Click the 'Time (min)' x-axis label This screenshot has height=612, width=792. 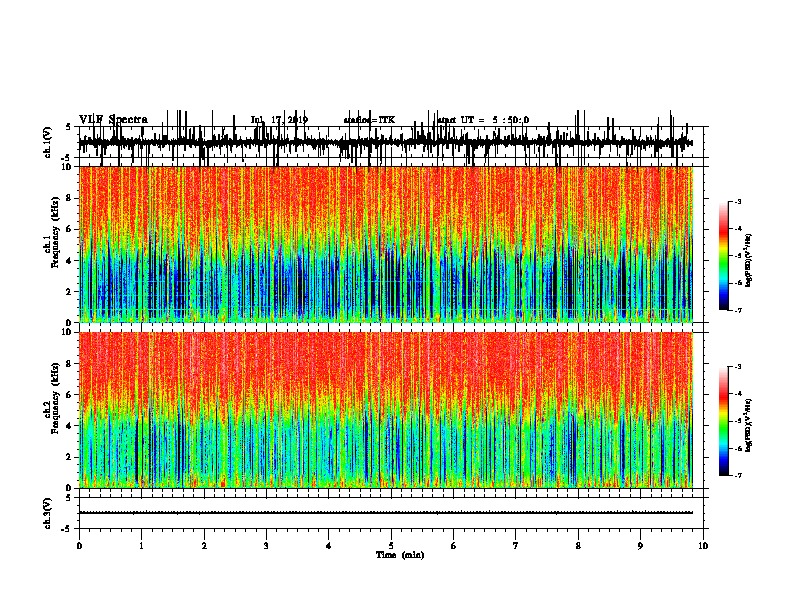[x=400, y=555]
